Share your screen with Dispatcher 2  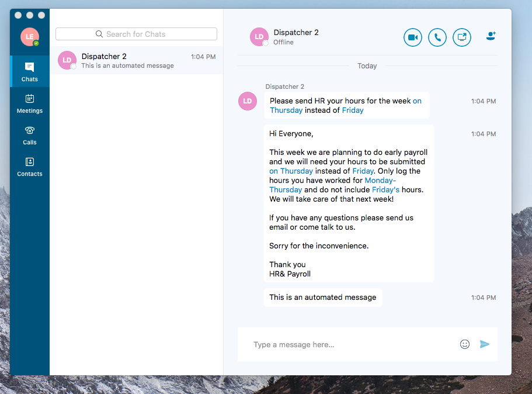point(462,37)
